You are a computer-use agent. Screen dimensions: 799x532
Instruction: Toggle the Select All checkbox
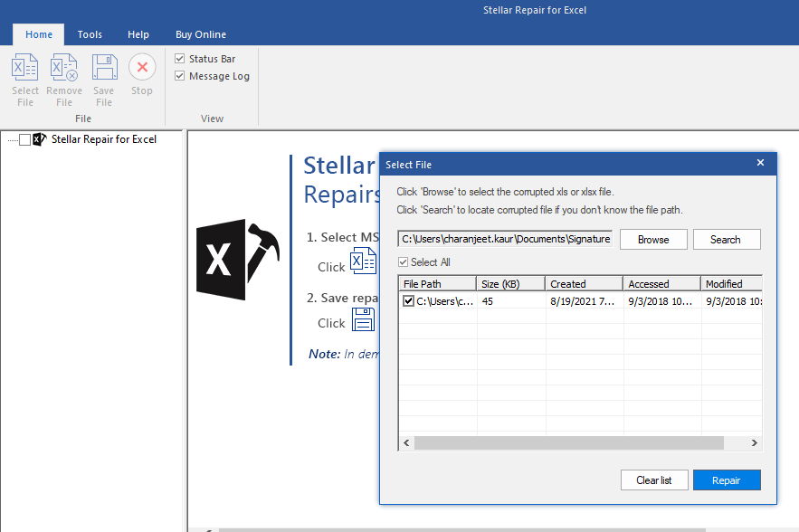coord(403,261)
